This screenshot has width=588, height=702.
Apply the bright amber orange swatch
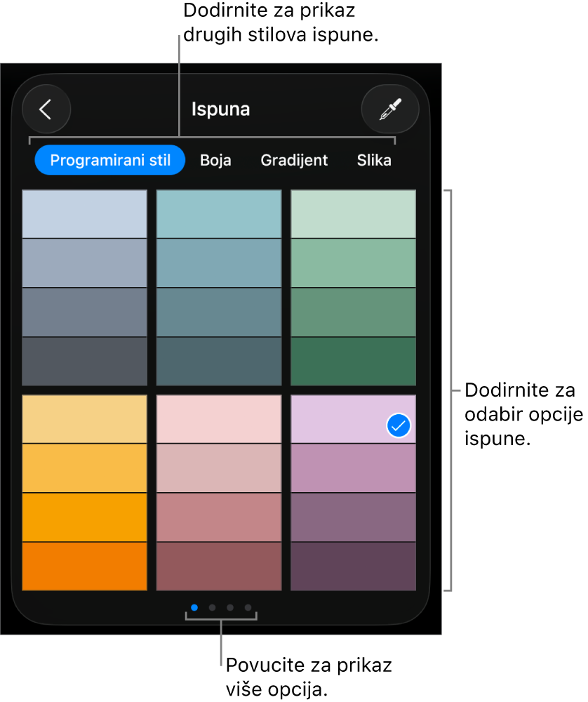pyautogui.click(x=85, y=517)
